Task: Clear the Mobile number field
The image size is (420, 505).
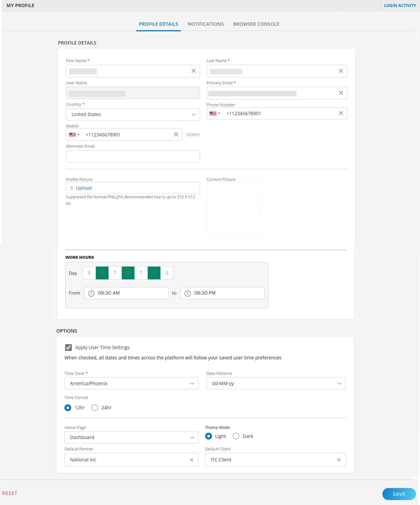Action: point(176,134)
